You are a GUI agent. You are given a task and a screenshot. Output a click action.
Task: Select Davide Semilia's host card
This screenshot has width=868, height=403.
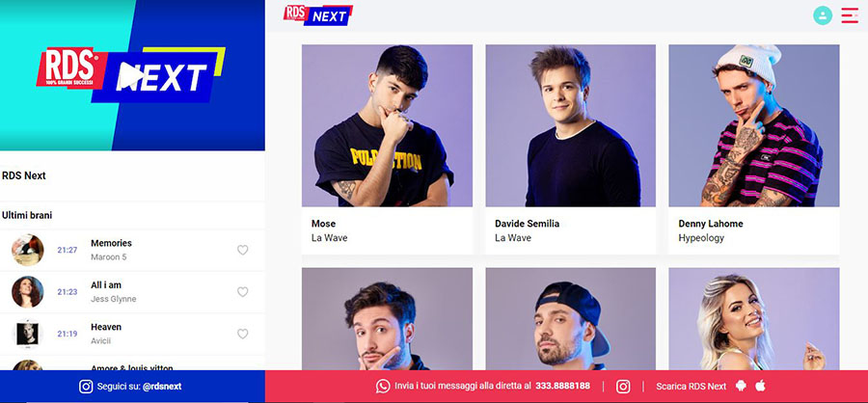point(571,149)
